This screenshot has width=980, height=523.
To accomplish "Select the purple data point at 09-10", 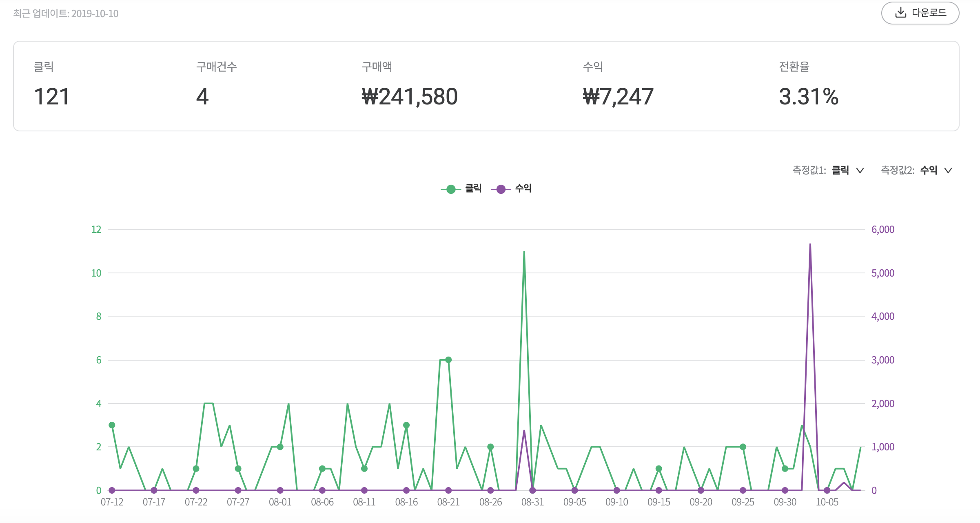I will tap(617, 490).
